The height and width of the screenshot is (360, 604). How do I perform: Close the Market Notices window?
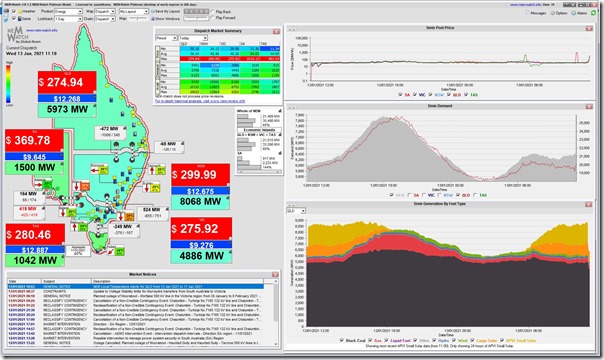point(275,275)
